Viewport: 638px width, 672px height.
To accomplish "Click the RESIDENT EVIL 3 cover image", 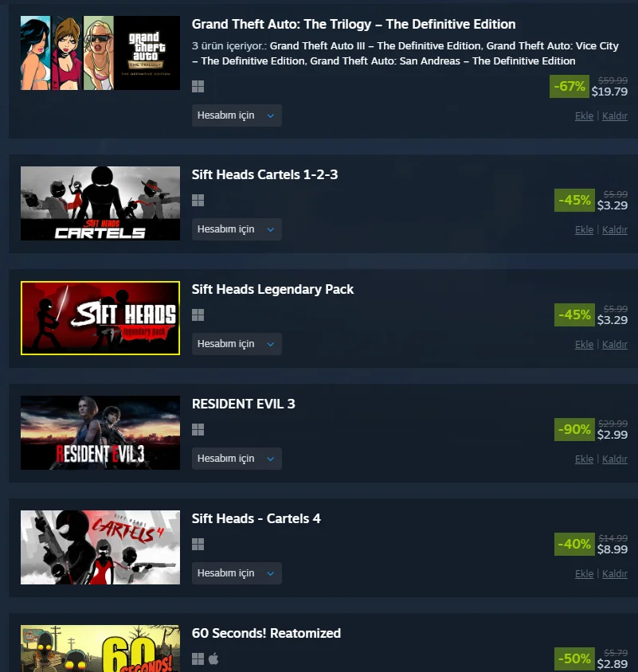I will click(100, 432).
